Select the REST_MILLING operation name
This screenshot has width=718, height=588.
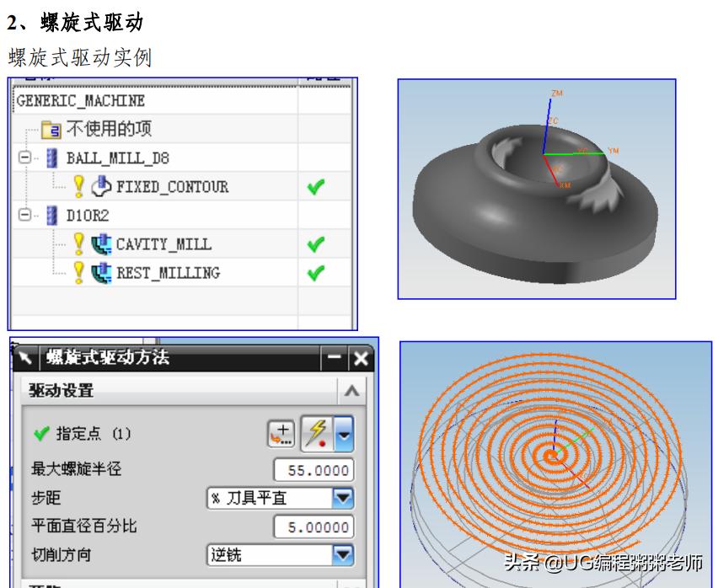(x=168, y=273)
